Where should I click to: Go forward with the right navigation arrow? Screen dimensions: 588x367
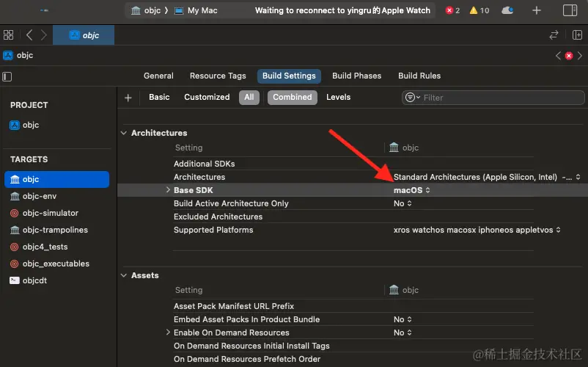point(43,35)
